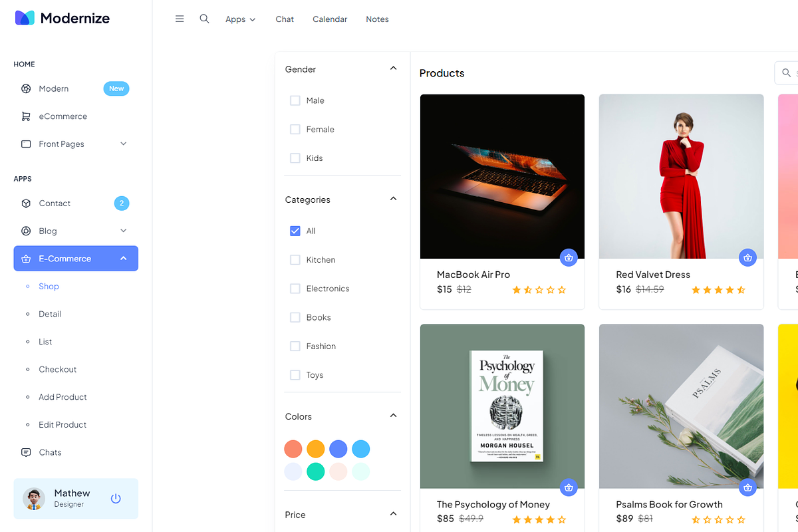Viewport: 798px width, 532px height.
Task: Check the Books category checkbox
Action: [295, 318]
